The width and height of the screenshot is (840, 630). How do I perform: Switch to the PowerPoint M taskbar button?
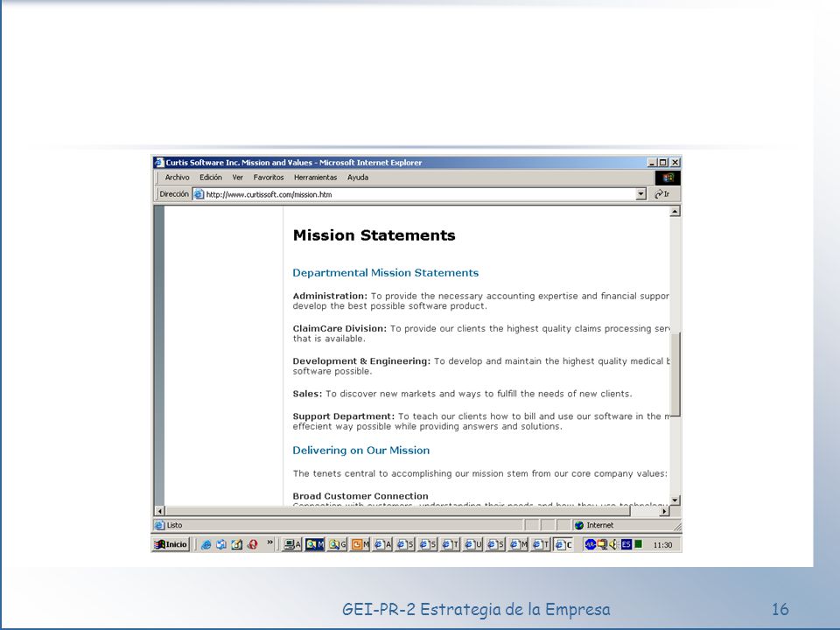pos(360,544)
